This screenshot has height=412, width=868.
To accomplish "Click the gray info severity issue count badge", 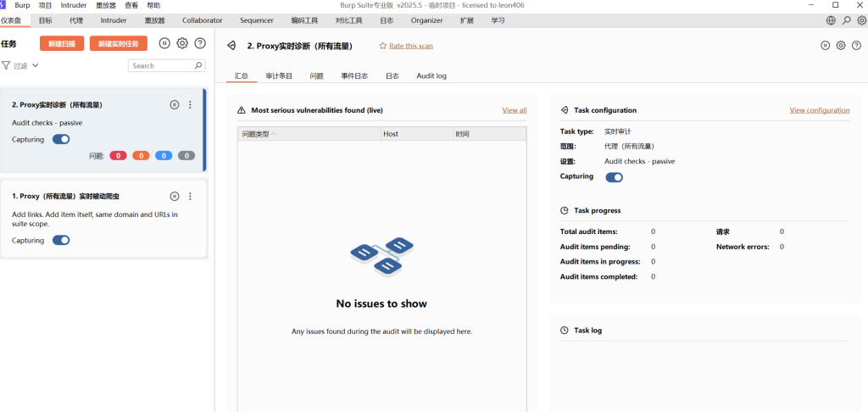I will pos(186,156).
